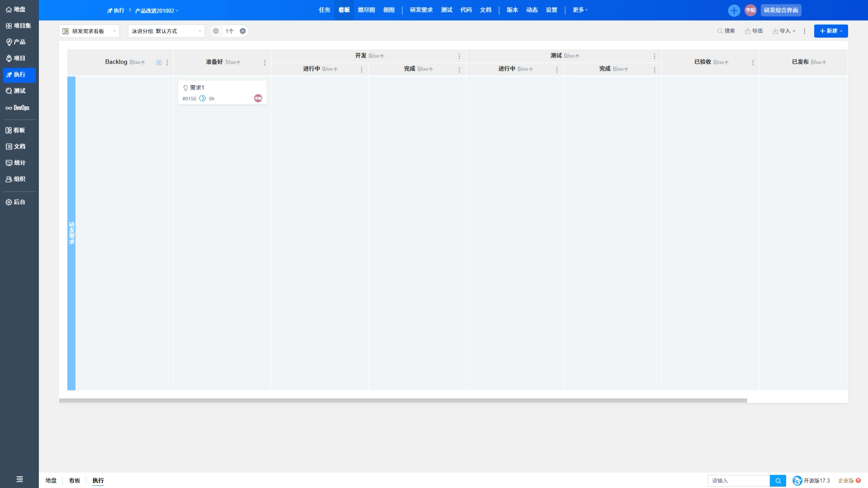Click the blue plus quick-create icon

click(x=734, y=10)
